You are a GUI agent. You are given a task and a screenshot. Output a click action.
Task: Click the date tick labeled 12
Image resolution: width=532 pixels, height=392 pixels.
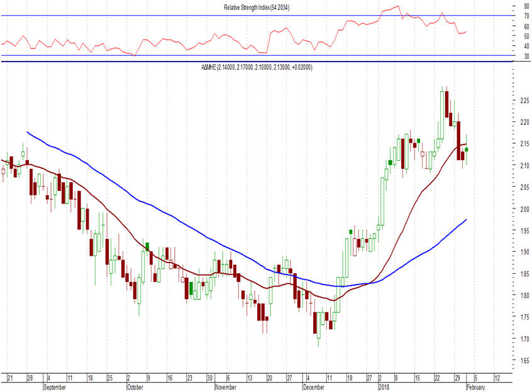(497, 378)
